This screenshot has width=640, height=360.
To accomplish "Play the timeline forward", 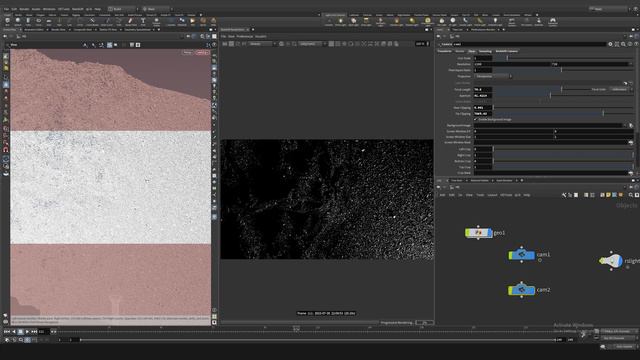I will 27,332.
